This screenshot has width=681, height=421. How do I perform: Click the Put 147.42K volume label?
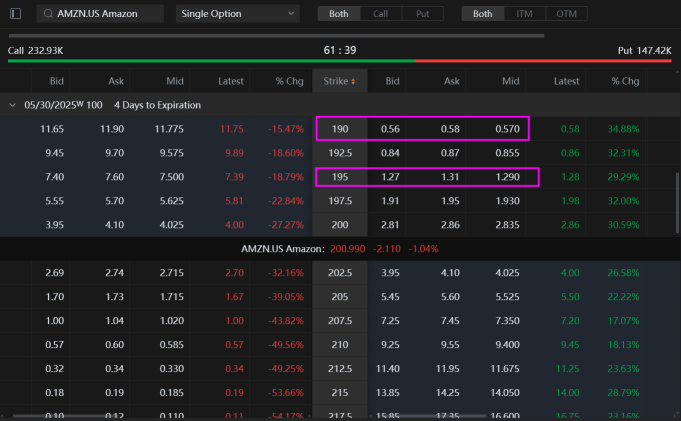pos(645,51)
